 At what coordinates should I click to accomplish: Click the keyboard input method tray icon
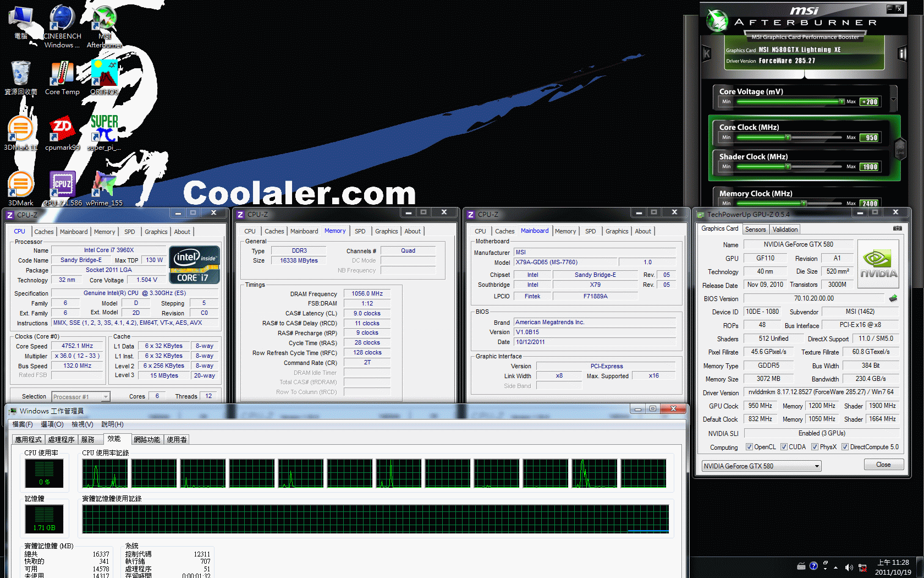click(x=801, y=566)
